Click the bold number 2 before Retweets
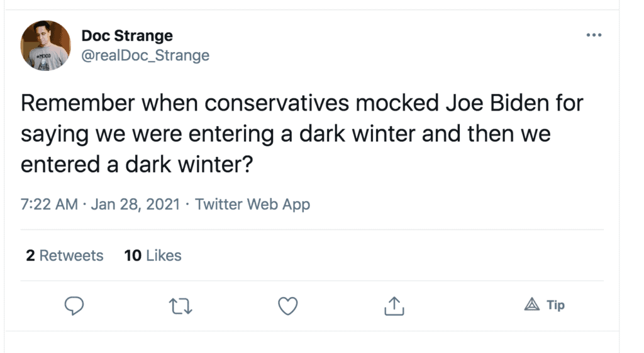644x353 pixels. click(30, 256)
